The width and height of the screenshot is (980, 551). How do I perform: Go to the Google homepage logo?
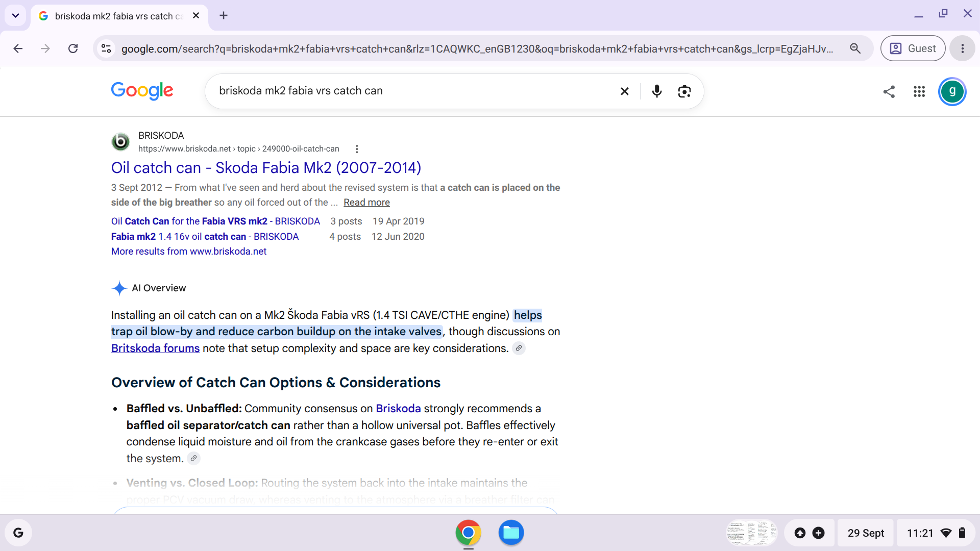pos(142,91)
